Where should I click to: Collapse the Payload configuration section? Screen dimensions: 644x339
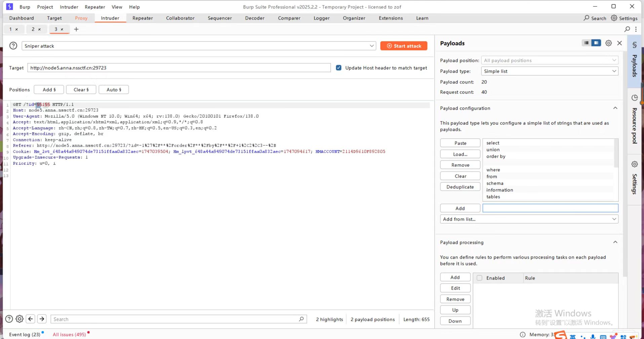(x=615, y=108)
